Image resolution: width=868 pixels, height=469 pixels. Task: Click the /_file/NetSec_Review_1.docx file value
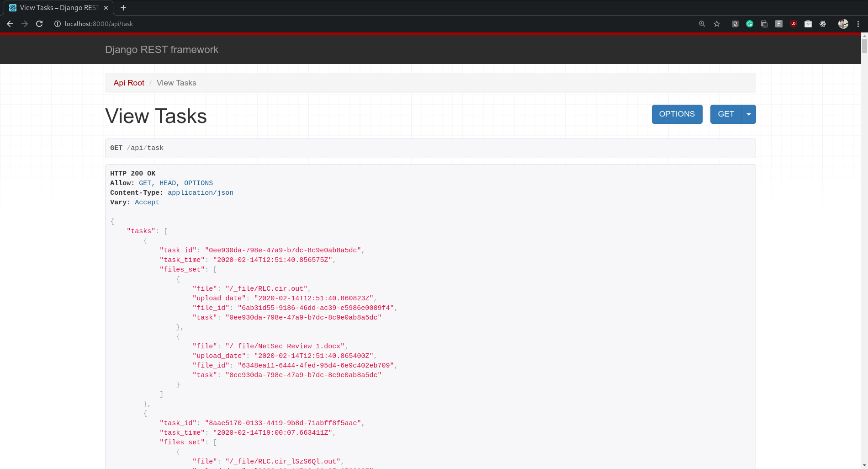(x=285, y=346)
